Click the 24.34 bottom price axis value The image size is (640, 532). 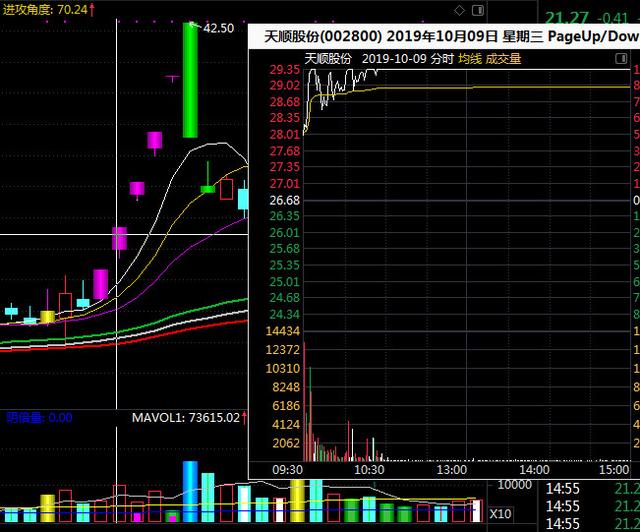(x=284, y=314)
